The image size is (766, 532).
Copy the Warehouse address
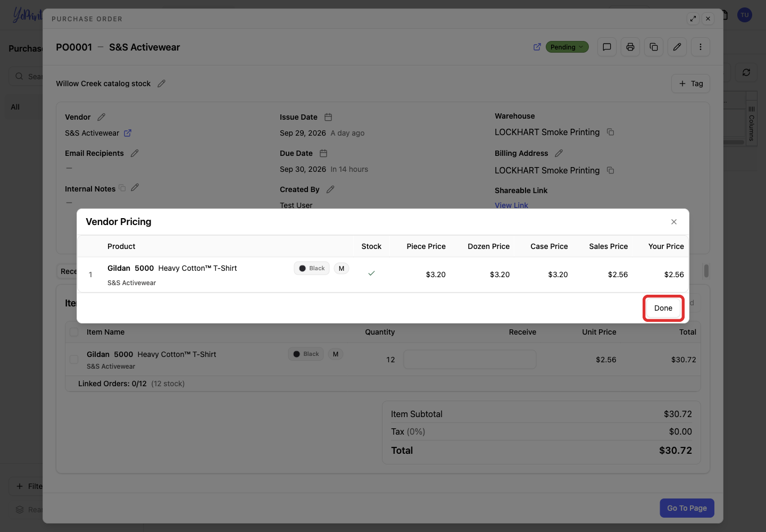pos(611,132)
